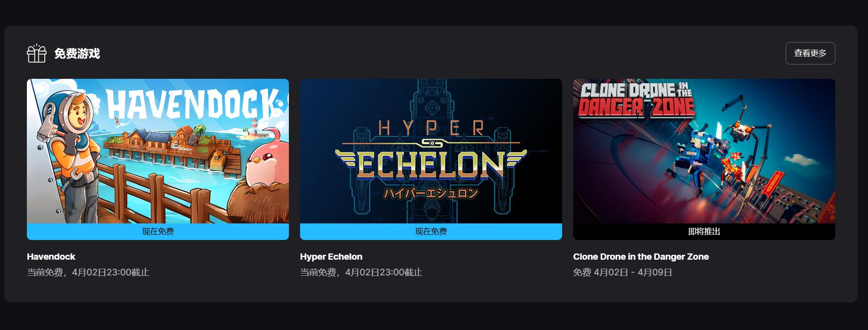Click the 免费 4月02日 - 4月09日 date text
The height and width of the screenshot is (330, 868).
(623, 272)
